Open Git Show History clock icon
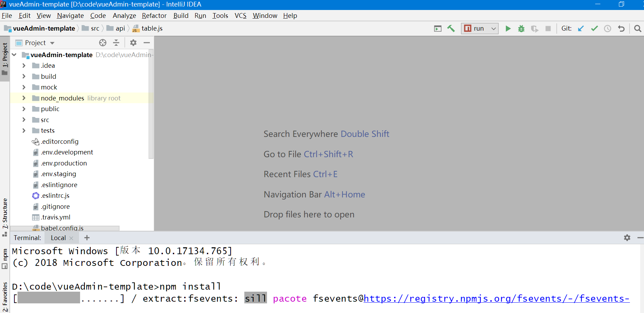This screenshot has height=313, width=644. [608, 29]
